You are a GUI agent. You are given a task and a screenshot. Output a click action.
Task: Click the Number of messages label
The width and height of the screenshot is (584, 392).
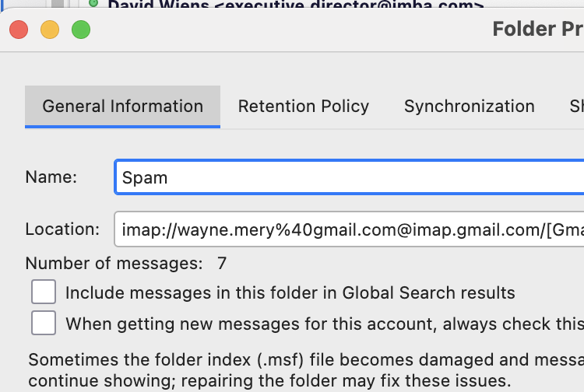[x=114, y=264]
